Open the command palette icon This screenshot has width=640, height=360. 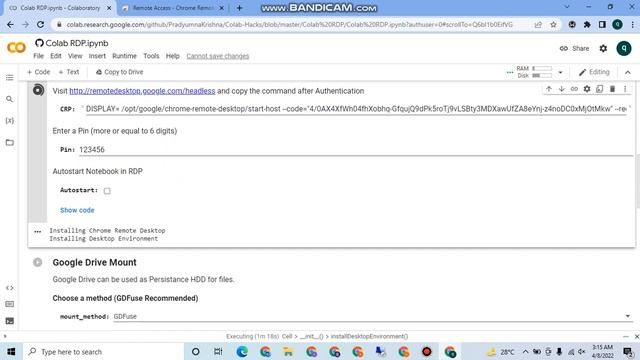(x=9, y=304)
